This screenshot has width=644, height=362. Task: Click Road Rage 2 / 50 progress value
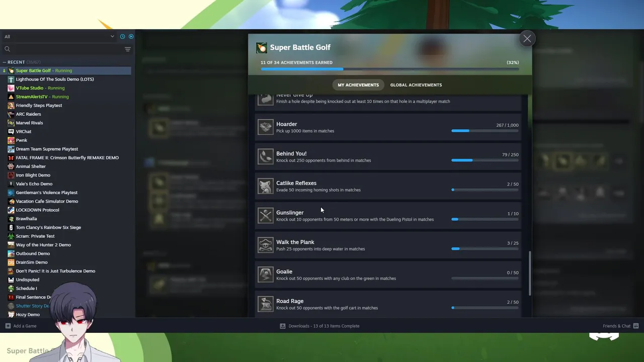click(x=513, y=302)
